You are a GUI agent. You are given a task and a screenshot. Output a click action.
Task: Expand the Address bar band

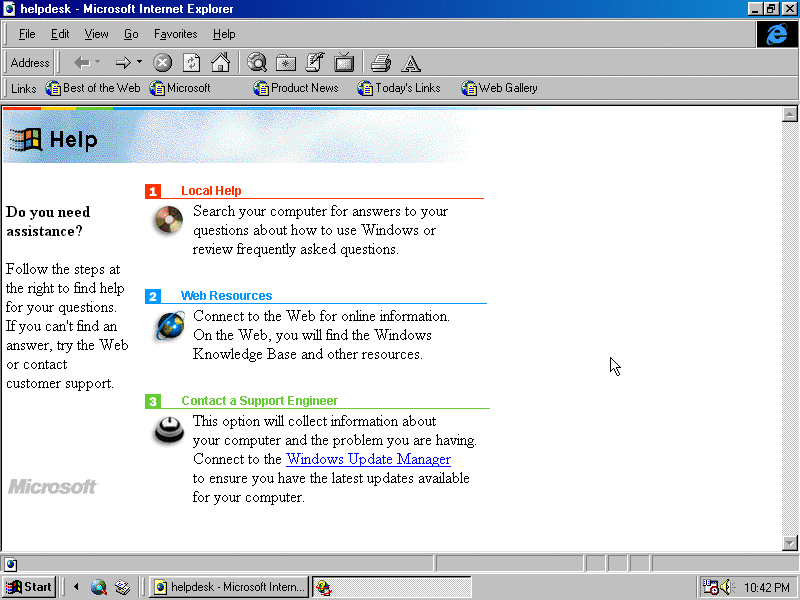coord(30,63)
